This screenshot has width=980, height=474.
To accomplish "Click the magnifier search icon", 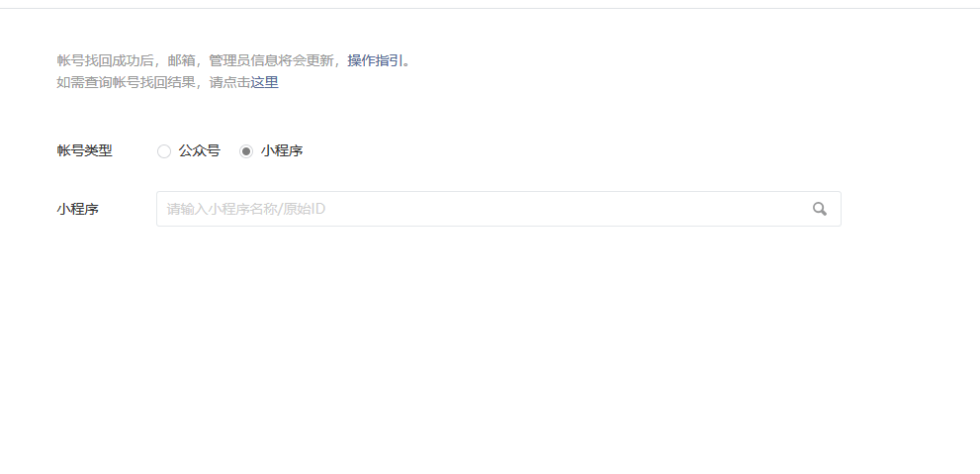I will [820, 209].
